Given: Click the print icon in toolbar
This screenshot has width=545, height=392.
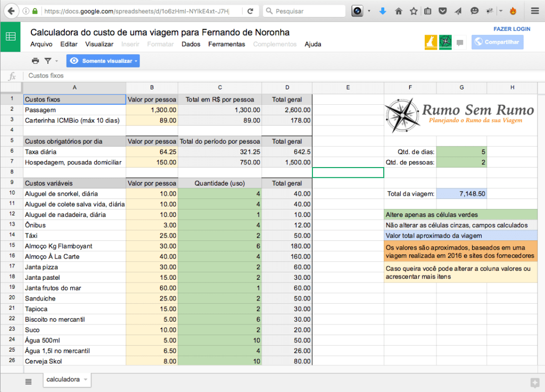Looking at the screenshot, I should (35, 61).
